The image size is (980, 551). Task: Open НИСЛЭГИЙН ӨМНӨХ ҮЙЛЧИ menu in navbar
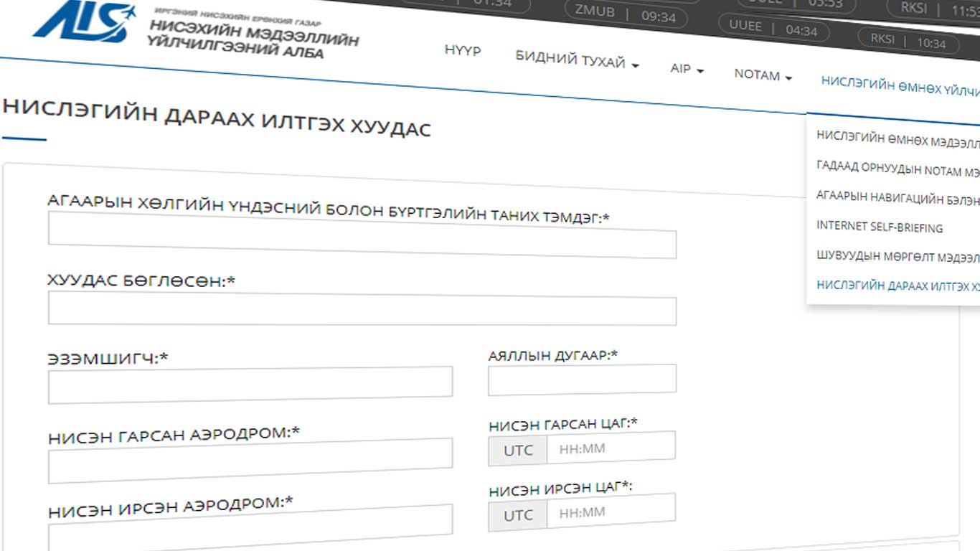tap(900, 87)
